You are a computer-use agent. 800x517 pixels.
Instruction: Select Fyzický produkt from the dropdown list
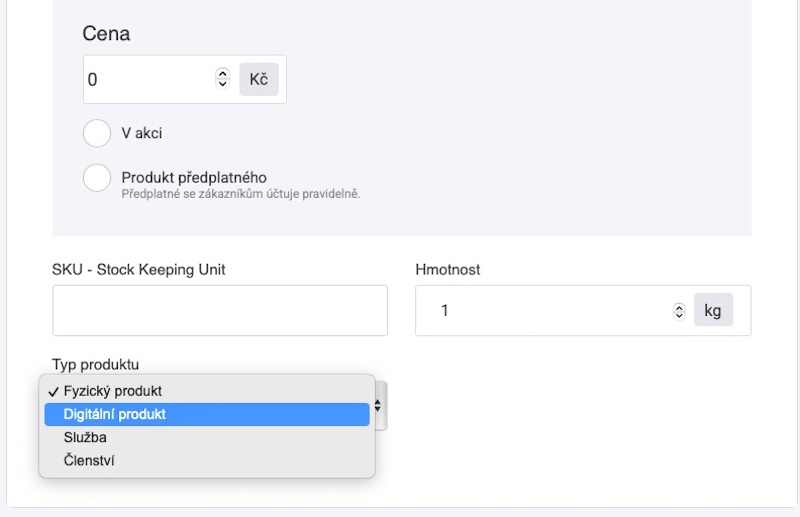coord(112,391)
